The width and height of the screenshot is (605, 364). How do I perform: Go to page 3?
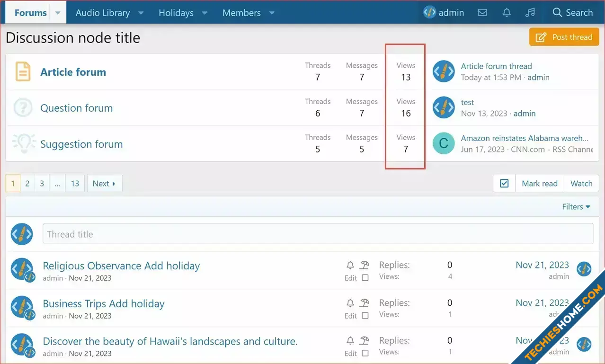pos(42,183)
